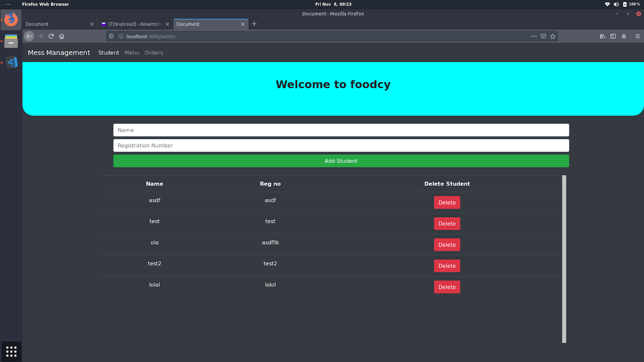Screen dimensions: 644x362
Task: Delete the student lolol
Action: (x=447, y=287)
